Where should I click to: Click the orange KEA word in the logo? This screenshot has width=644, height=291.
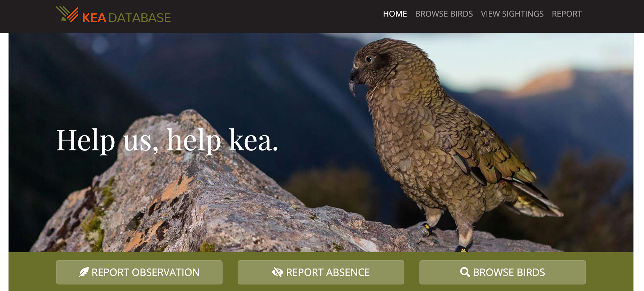(94, 17)
